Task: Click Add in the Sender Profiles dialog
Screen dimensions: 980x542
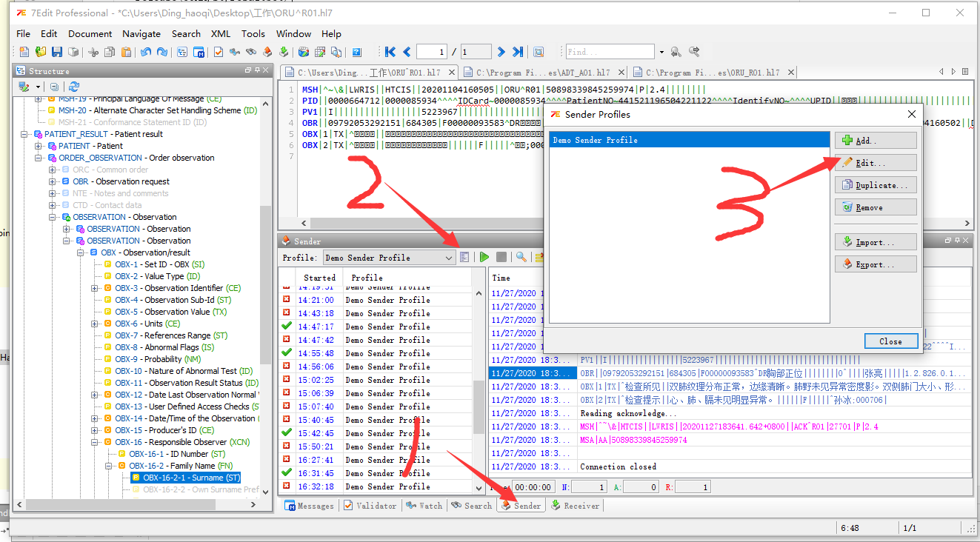Action: 875,139
